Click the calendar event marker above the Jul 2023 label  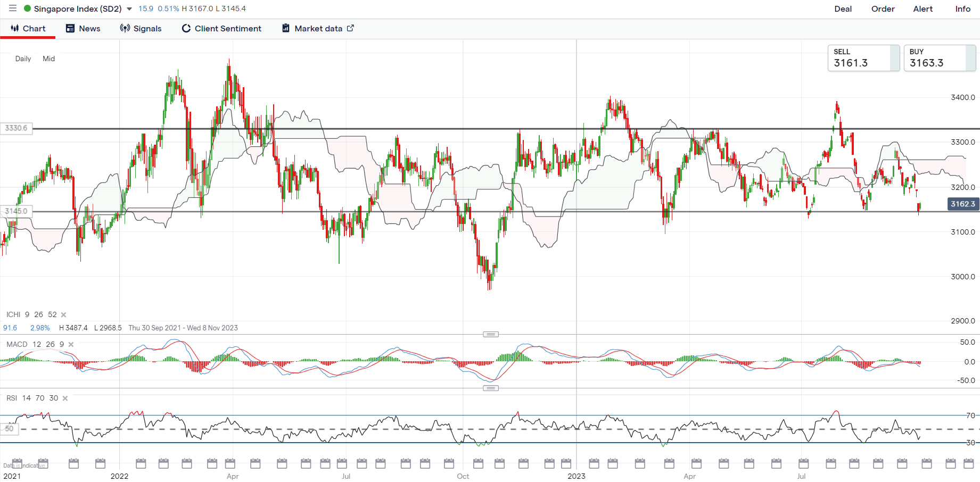coord(804,463)
